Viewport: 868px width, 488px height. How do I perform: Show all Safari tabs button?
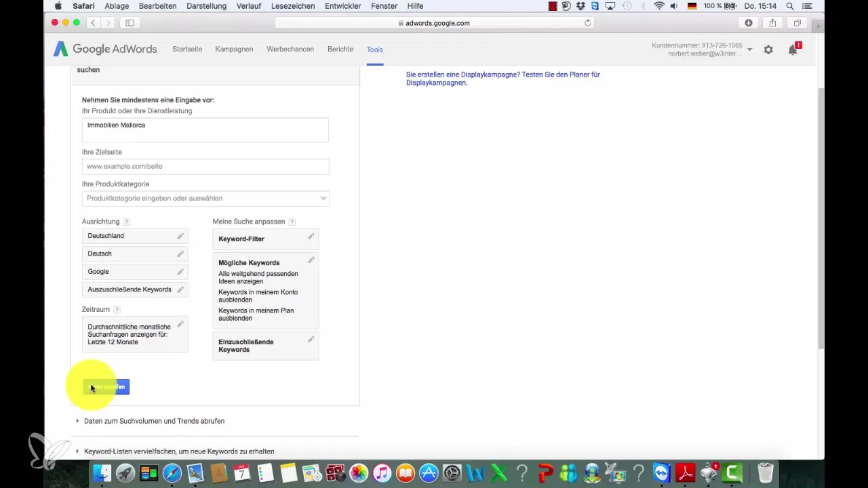[797, 23]
